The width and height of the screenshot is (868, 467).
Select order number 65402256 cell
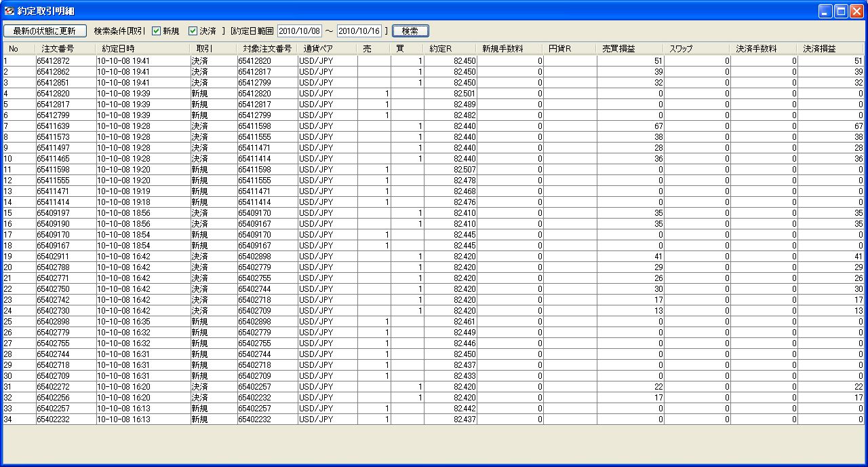pyautogui.click(x=66, y=398)
